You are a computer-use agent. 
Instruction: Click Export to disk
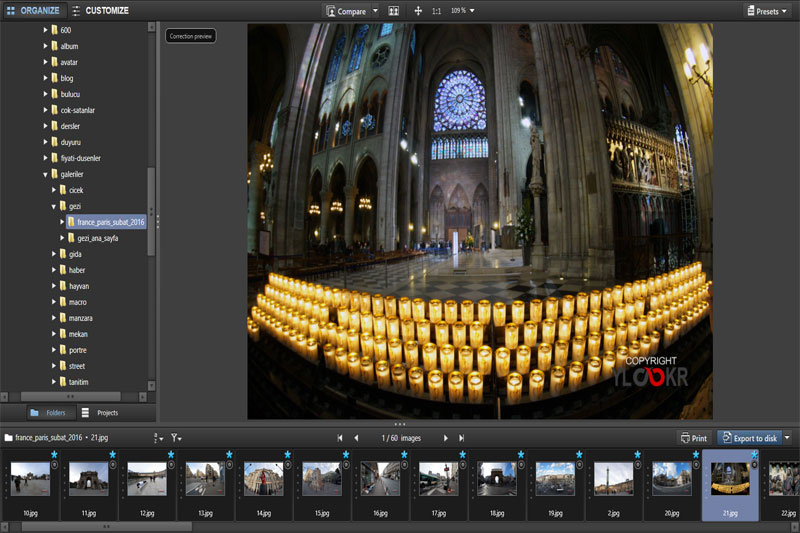click(749, 438)
